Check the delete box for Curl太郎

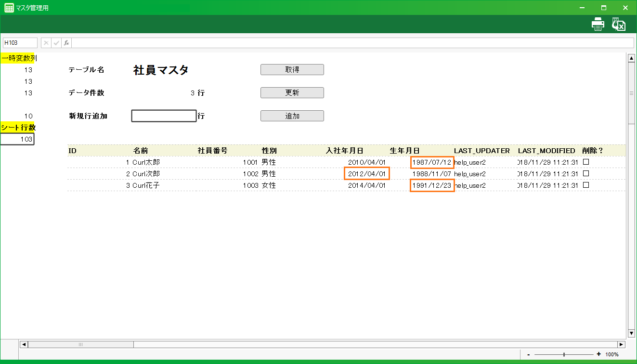[586, 162]
